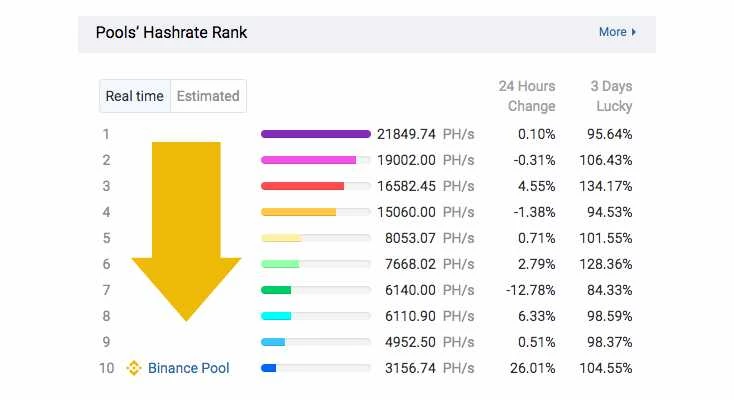Click the magenta hashrate bar of rank 2
This screenshot has height=400, width=734.
point(308,160)
